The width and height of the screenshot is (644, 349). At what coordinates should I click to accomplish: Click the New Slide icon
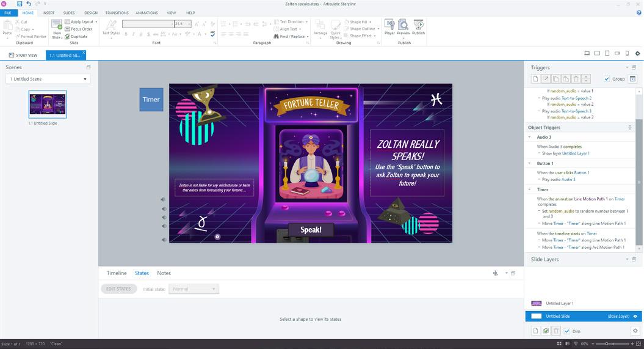[57, 24]
